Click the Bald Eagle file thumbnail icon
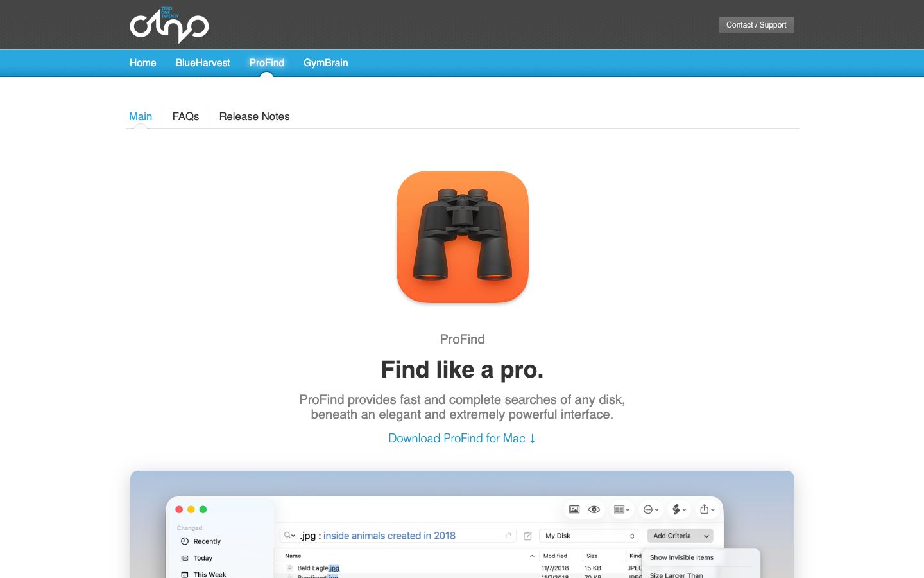924x578 pixels. coord(289,568)
